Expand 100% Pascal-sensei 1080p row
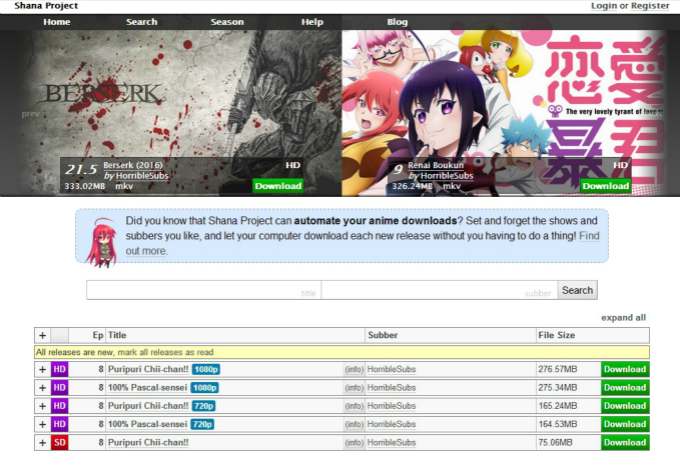 (x=42, y=387)
